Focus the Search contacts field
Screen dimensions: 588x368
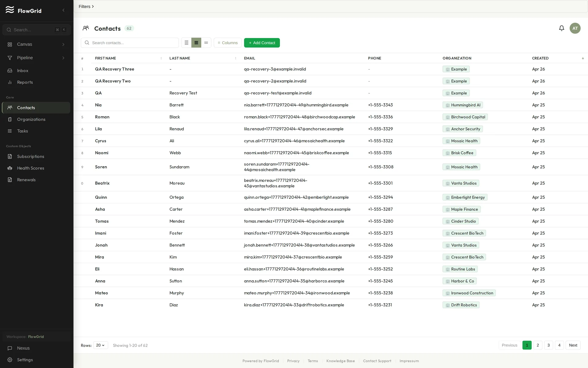pos(130,43)
